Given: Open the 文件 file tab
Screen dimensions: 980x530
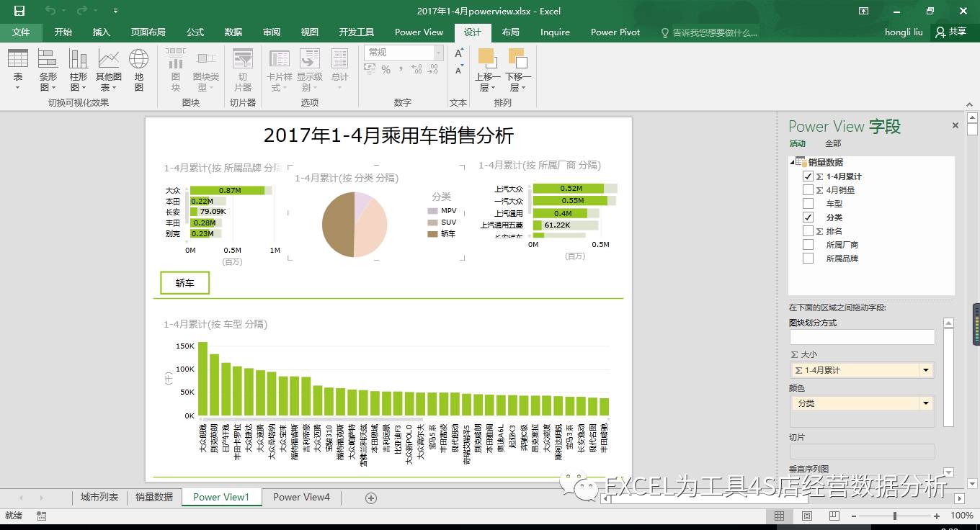Looking at the screenshot, I should [x=21, y=32].
